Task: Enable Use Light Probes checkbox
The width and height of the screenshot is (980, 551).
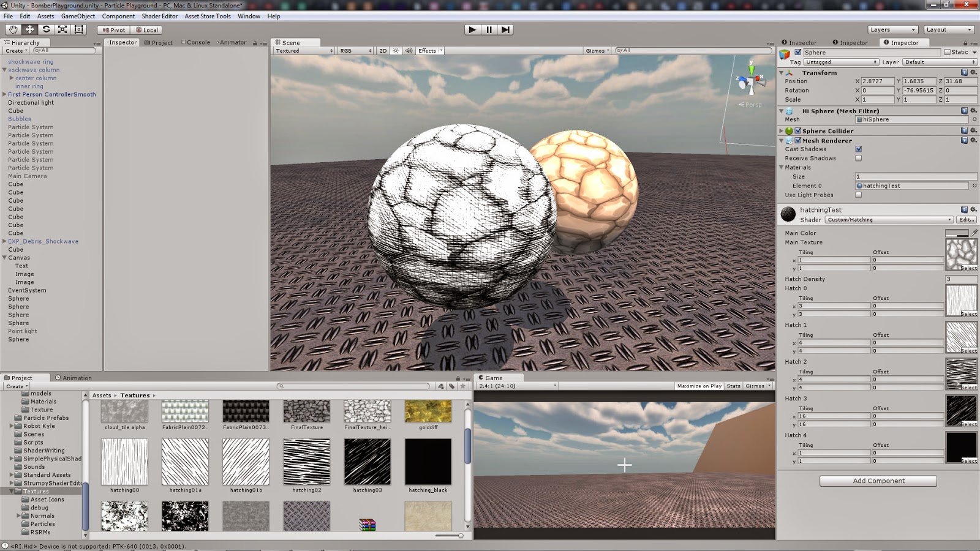Action: tap(858, 195)
